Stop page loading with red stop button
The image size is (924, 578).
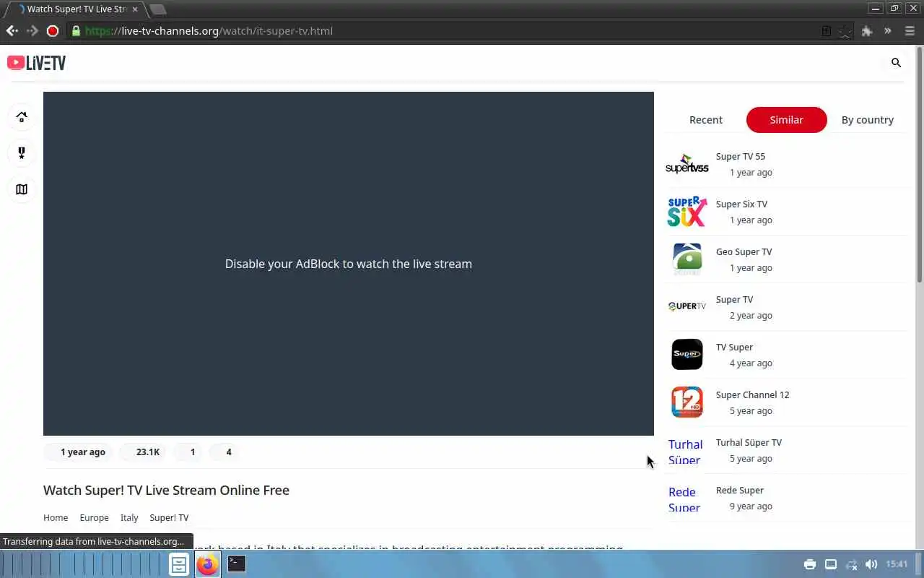point(53,31)
